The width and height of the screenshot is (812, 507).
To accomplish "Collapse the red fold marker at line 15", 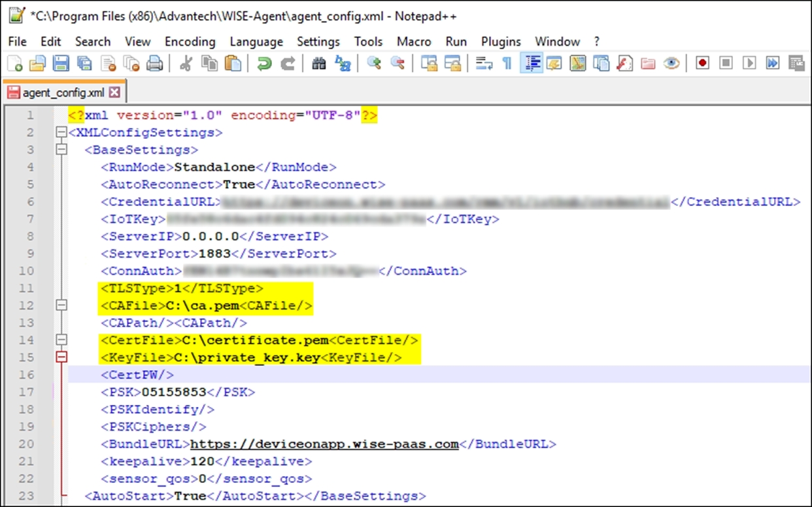I will (62, 357).
